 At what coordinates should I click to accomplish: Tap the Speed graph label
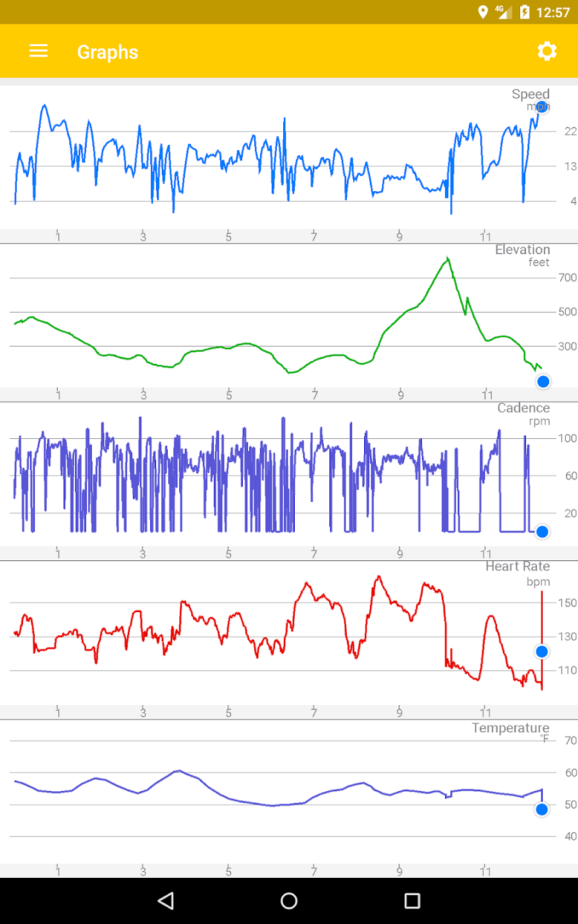[530, 94]
